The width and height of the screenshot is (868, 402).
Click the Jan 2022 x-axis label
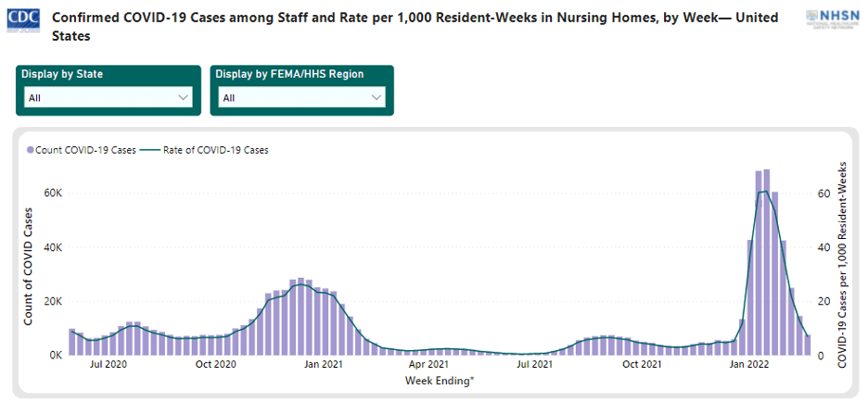point(748,365)
